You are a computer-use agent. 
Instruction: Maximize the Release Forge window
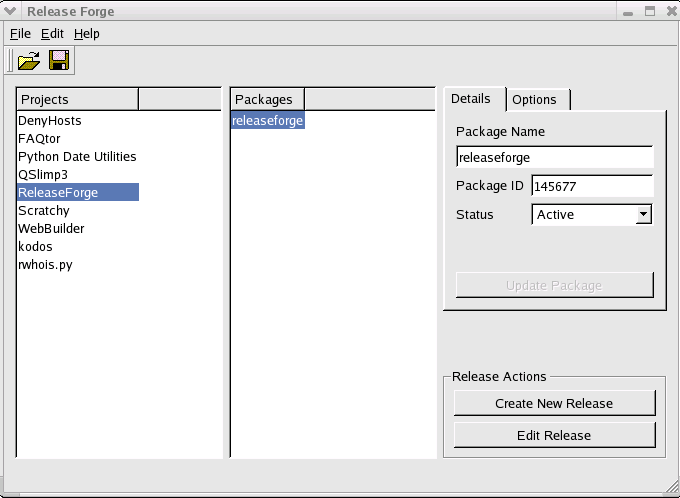tap(650, 11)
